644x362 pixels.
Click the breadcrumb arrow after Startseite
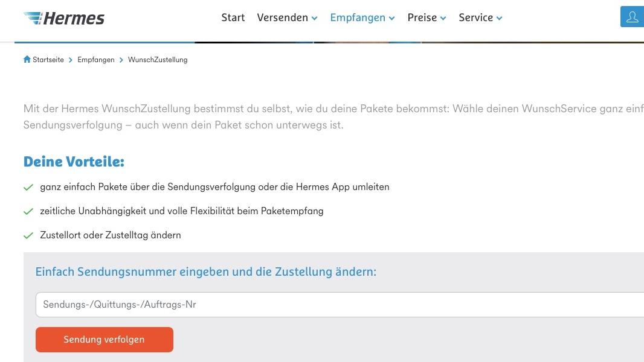[x=70, y=60]
